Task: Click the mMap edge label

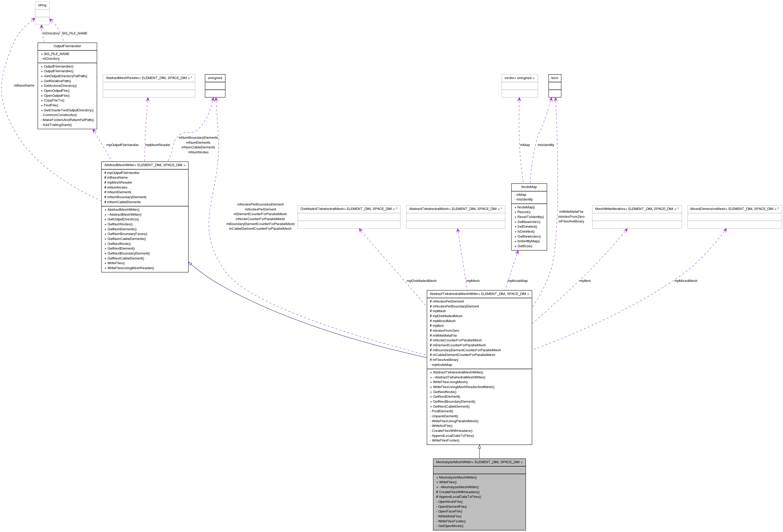Action: 525,145
